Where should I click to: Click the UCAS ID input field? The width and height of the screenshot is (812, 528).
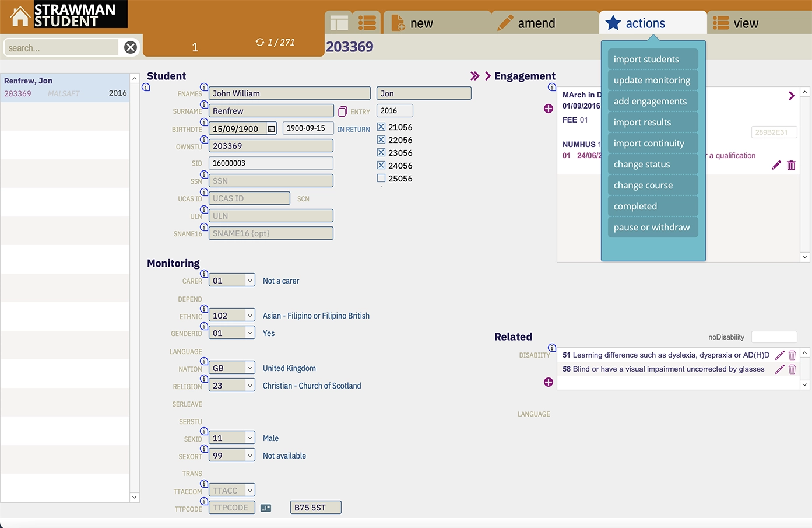point(249,198)
